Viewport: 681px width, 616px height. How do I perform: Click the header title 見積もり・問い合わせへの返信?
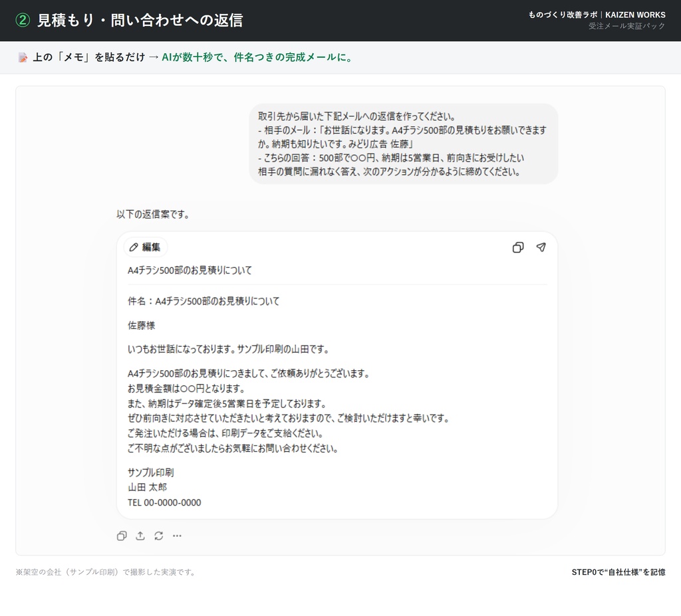pyautogui.click(x=140, y=21)
